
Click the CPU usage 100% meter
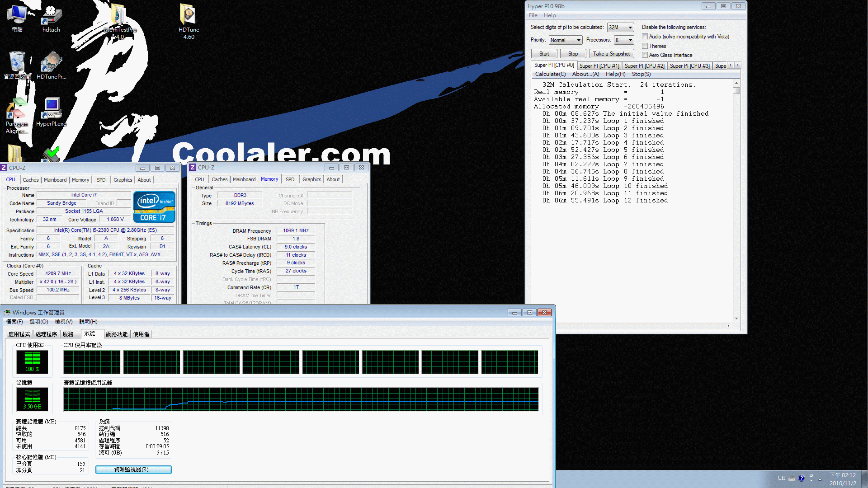pyautogui.click(x=32, y=361)
